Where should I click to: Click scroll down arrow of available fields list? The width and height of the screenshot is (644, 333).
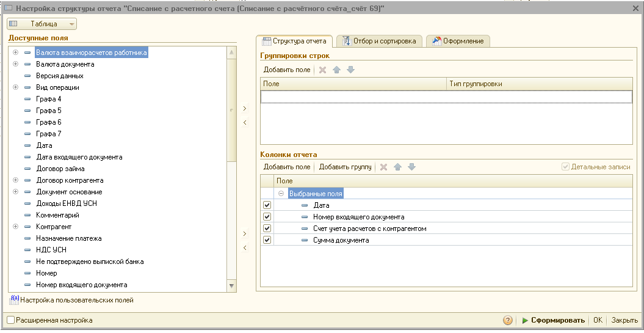(x=231, y=285)
